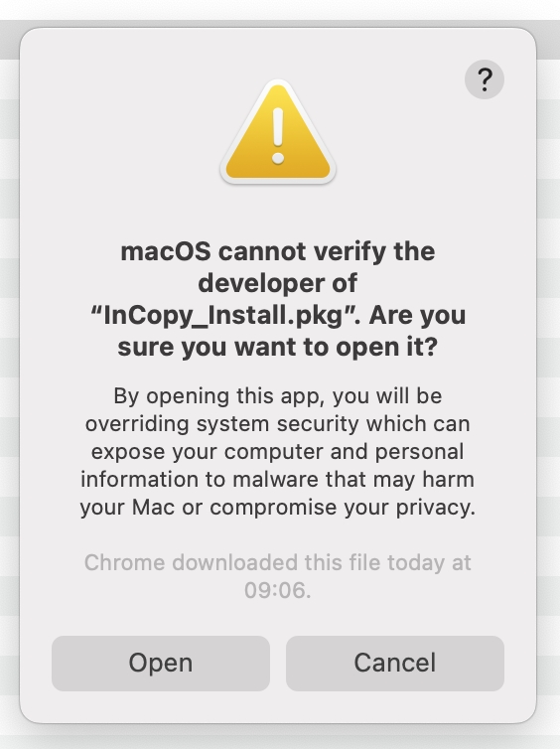Click the "compromise your privacy" text
Screen dimensions: 560x749
point(343,508)
